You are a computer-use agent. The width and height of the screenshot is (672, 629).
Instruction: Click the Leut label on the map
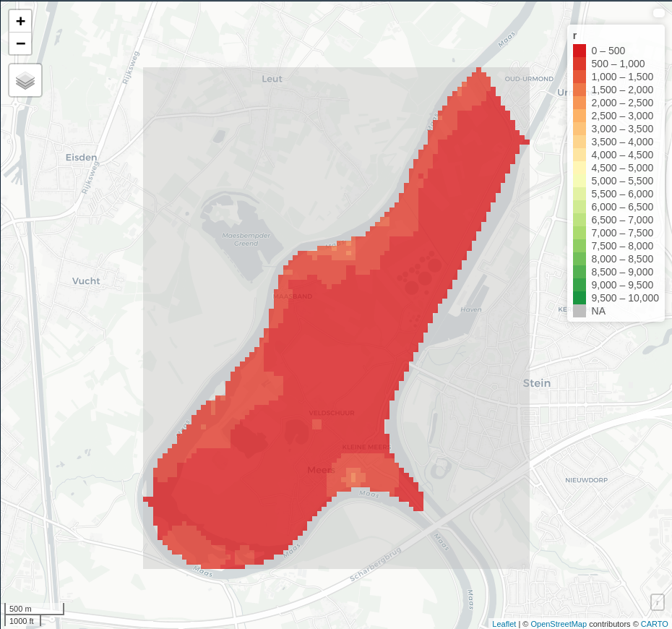pyautogui.click(x=272, y=79)
